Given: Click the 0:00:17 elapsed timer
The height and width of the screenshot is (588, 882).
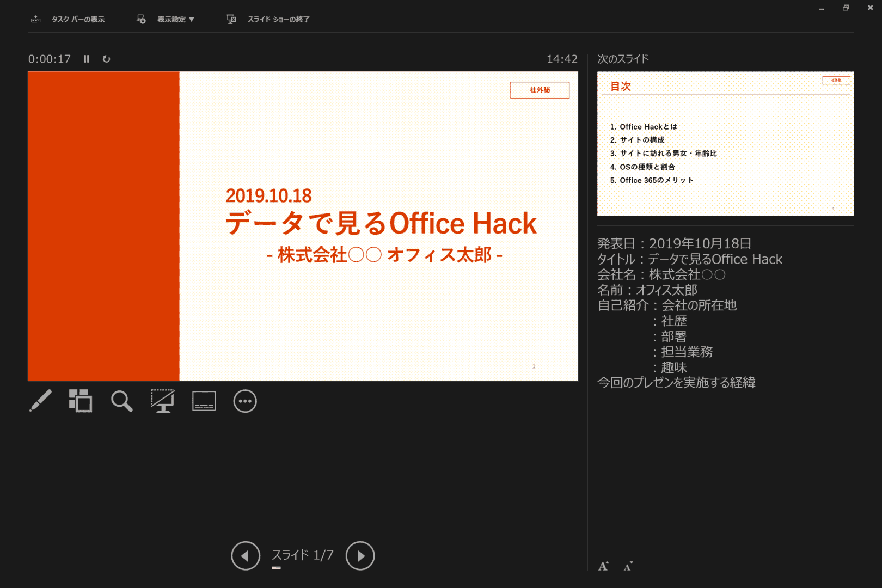Looking at the screenshot, I should click(50, 59).
